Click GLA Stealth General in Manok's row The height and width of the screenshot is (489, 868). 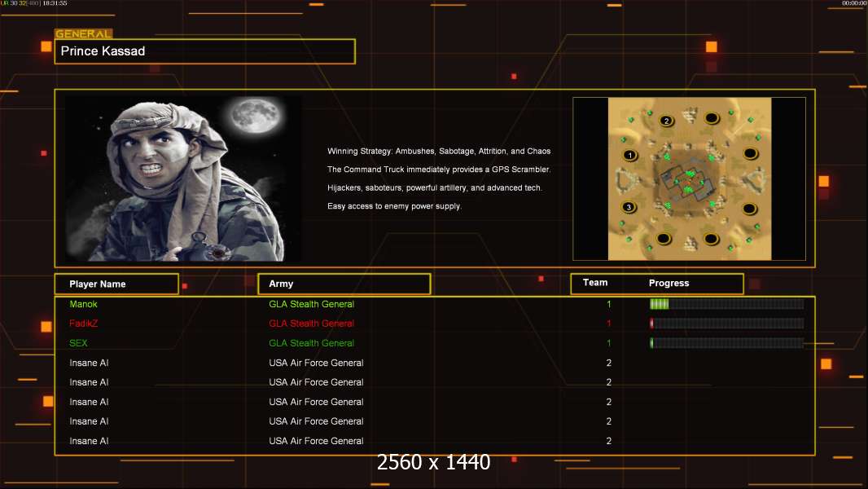[311, 304]
